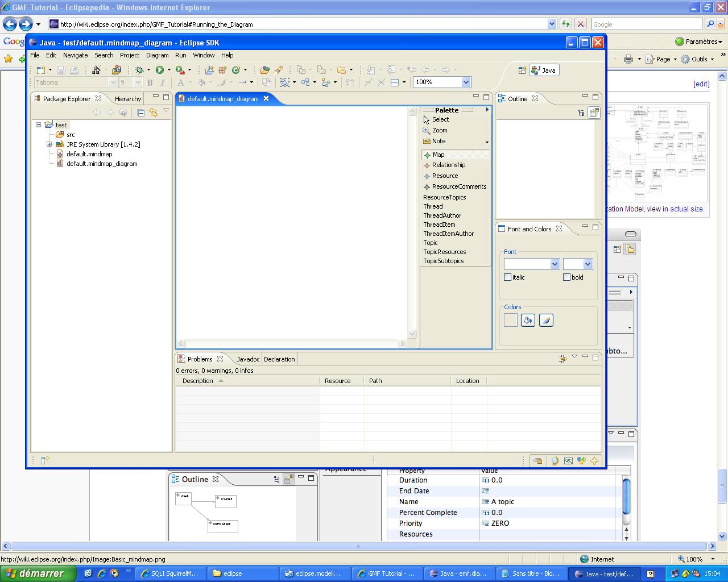Click the fill color bucket icon
728x582 pixels.
tap(528, 321)
